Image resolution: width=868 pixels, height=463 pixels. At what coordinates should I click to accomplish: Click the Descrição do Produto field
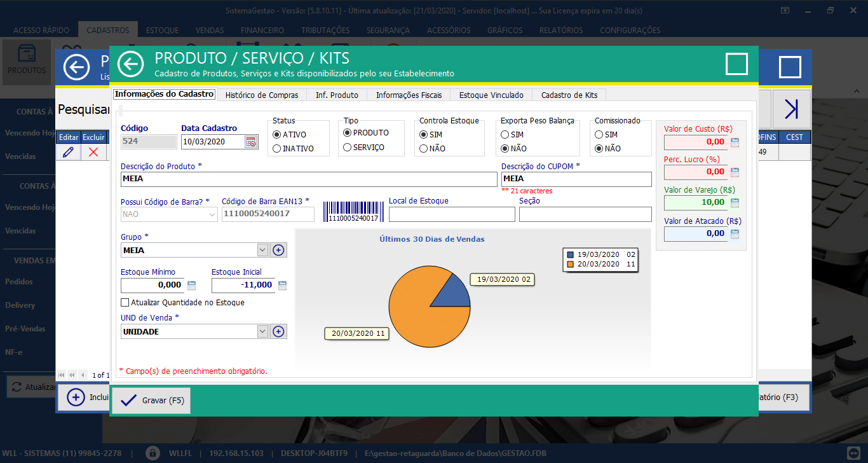click(309, 179)
